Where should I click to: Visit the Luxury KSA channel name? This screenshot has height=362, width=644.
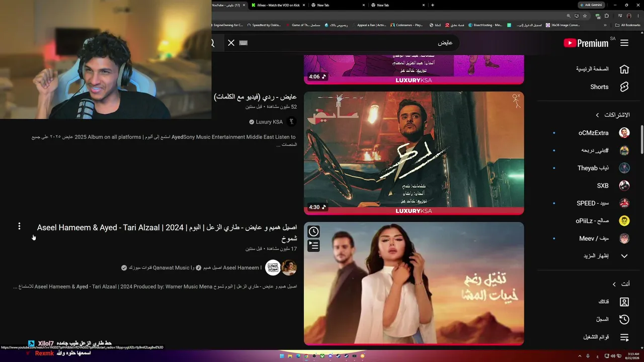click(269, 122)
